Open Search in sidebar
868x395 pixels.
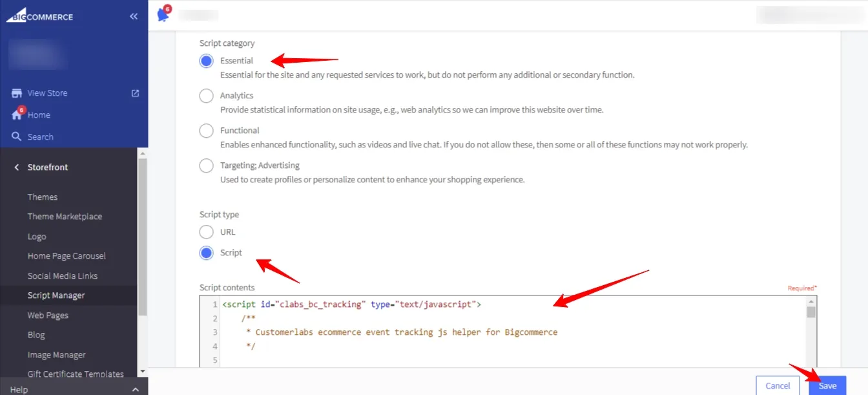click(x=41, y=137)
